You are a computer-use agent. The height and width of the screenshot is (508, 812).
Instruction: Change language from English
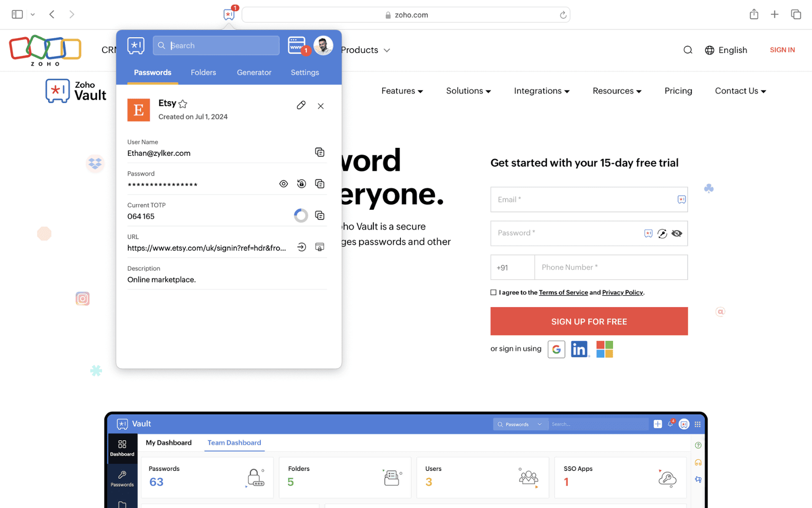pyautogui.click(x=726, y=50)
